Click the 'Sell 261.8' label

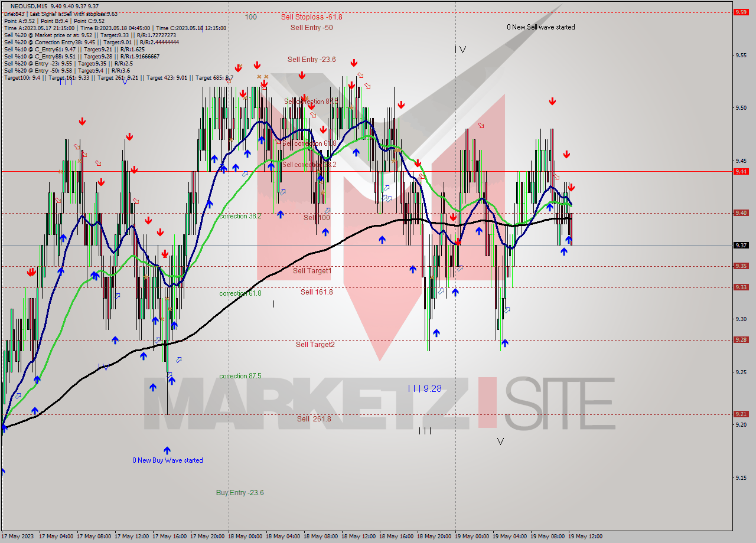314,419
